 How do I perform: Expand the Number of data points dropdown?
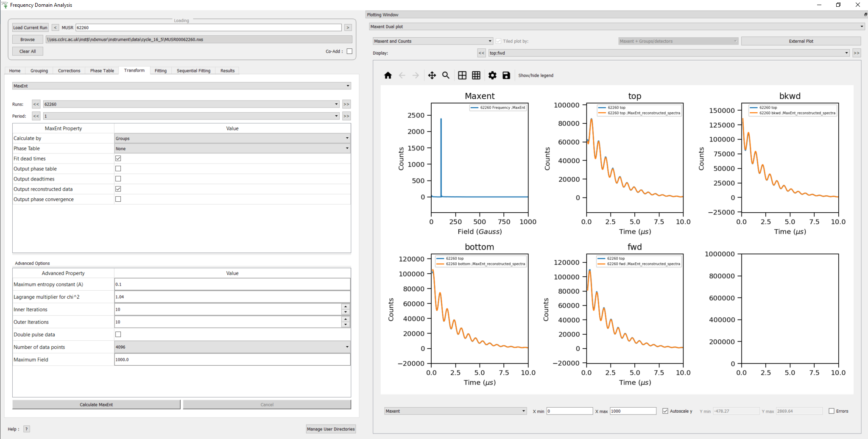[x=232, y=347]
